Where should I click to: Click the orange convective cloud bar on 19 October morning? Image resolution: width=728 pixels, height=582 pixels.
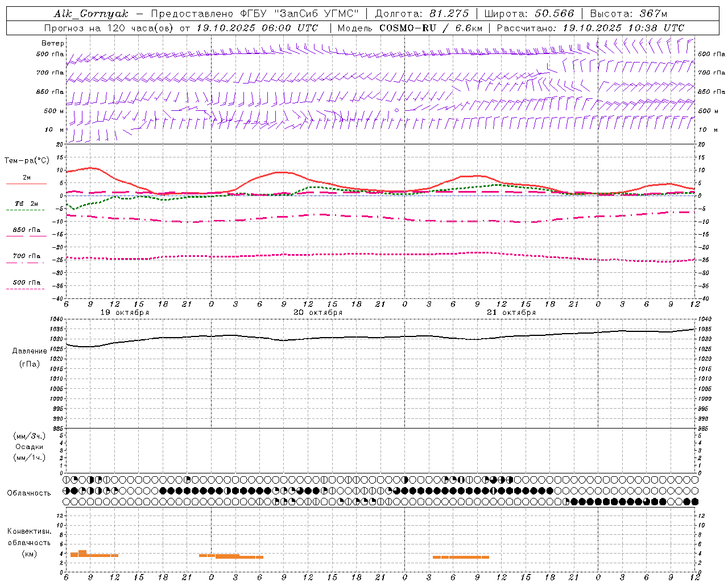tap(94, 554)
